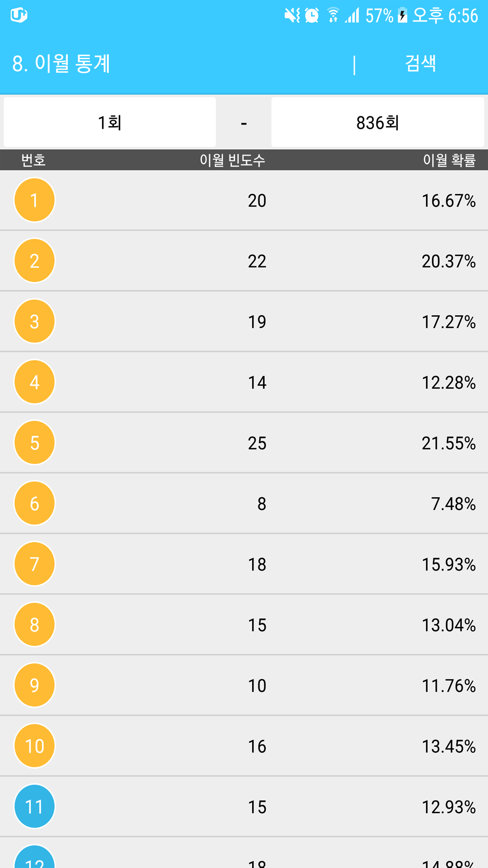
Task: Tap the alarm clock status icon
Action: pos(312,15)
